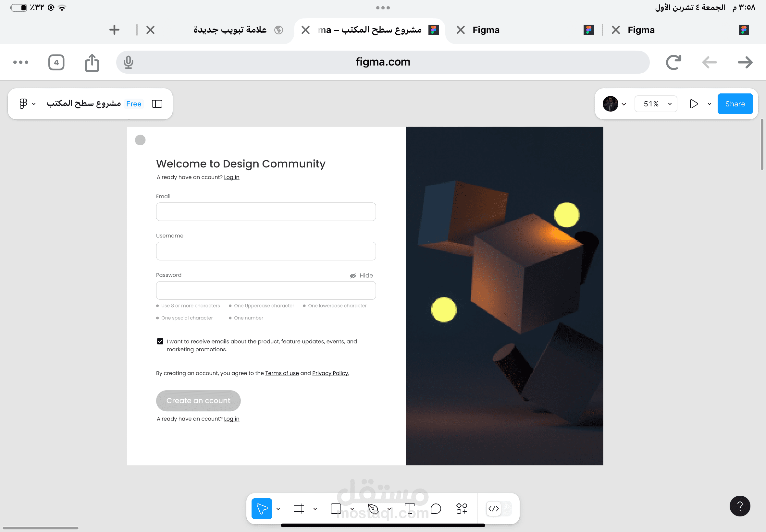Open the 51% zoom dropdown
The image size is (766, 532).
click(656, 104)
